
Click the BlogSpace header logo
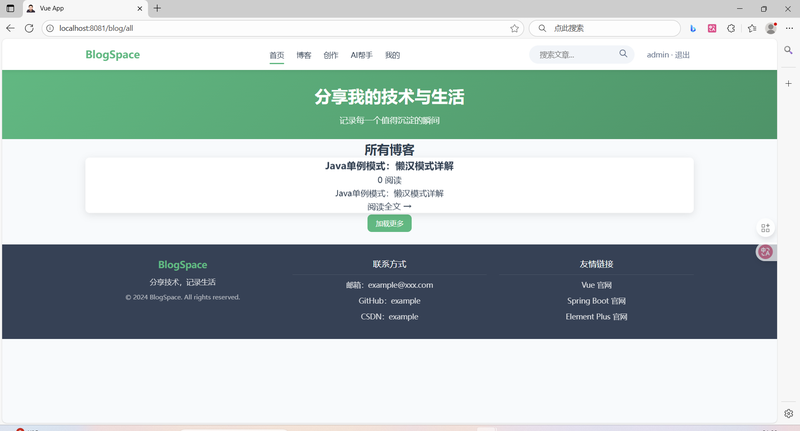[x=113, y=55]
